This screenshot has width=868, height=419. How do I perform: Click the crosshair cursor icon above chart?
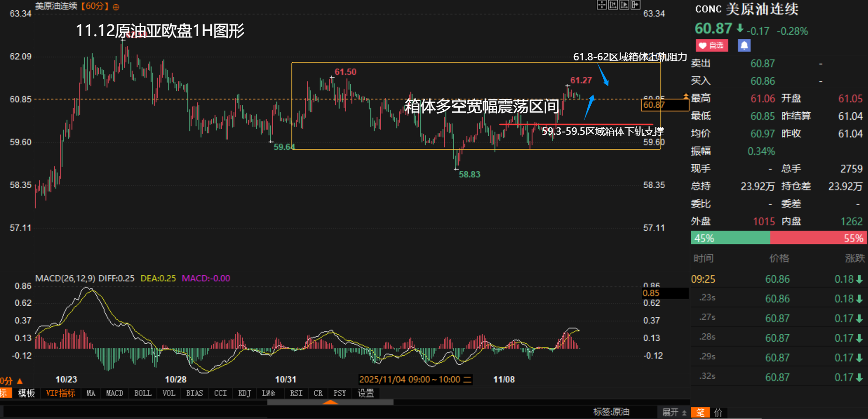pyautogui.click(x=601, y=5)
